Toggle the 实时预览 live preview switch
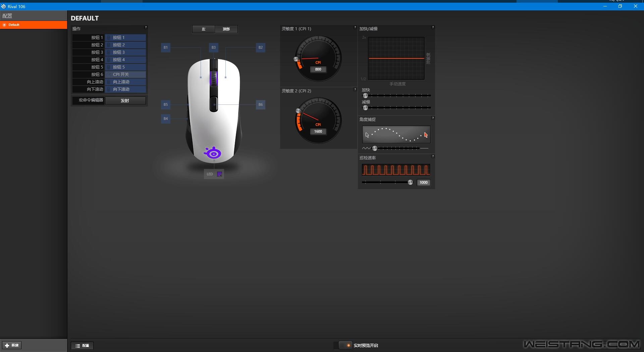644x352 pixels. 344,345
